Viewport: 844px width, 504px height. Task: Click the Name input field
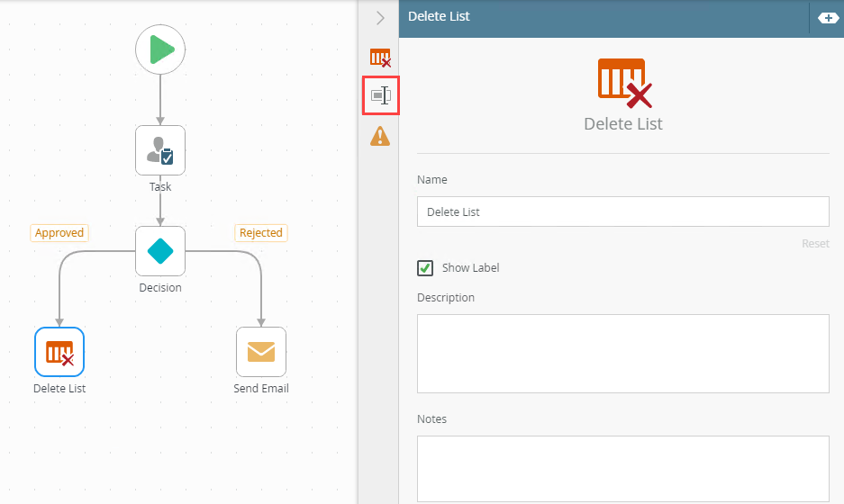tap(622, 212)
